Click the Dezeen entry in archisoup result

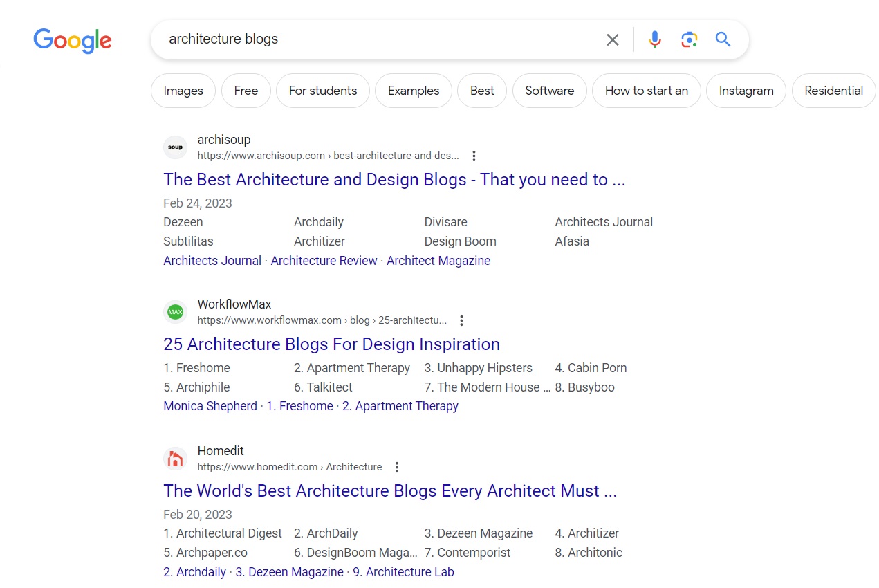tap(183, 222)
